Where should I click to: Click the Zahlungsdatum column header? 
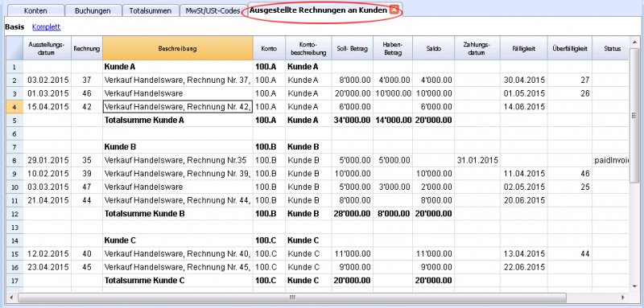[x=477, y=48]
